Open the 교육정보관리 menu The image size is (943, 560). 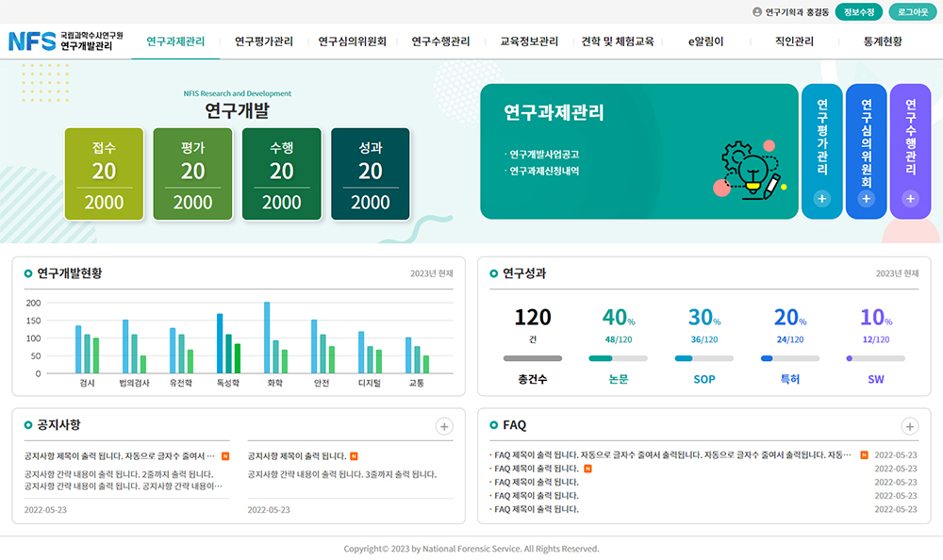529,41
